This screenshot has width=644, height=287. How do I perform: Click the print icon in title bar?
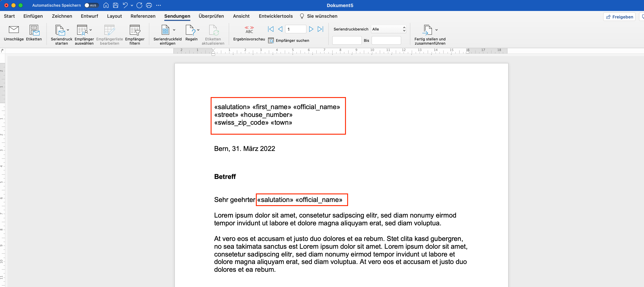(149, 5)
